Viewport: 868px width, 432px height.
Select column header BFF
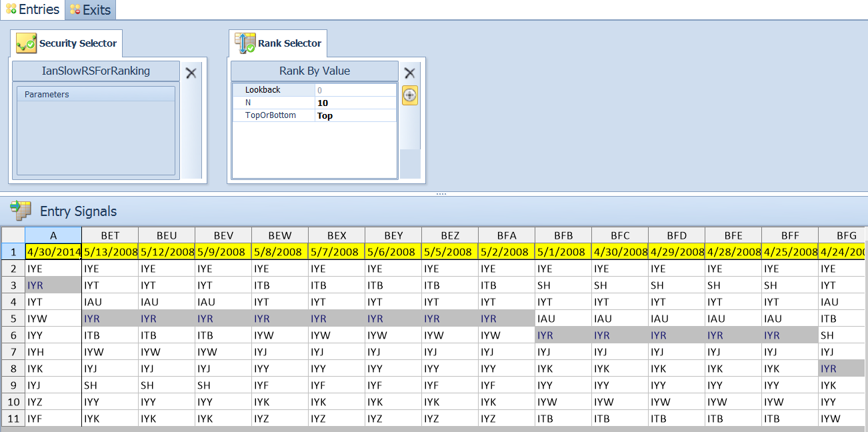click(790, 235)
